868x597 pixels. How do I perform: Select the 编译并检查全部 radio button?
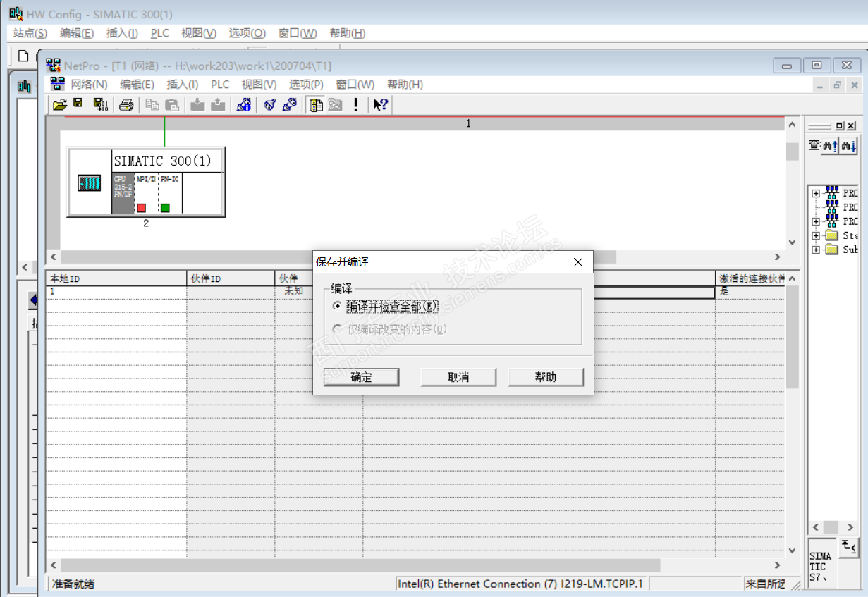338,306
